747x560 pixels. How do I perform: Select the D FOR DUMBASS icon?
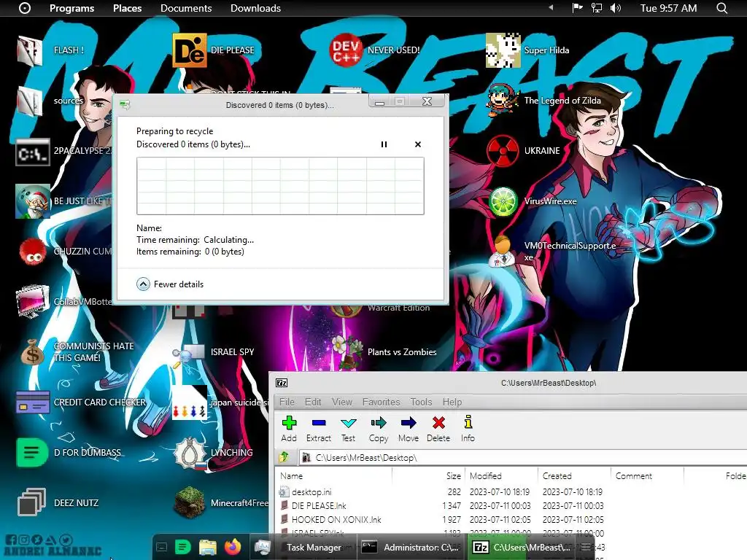(32, 453)
